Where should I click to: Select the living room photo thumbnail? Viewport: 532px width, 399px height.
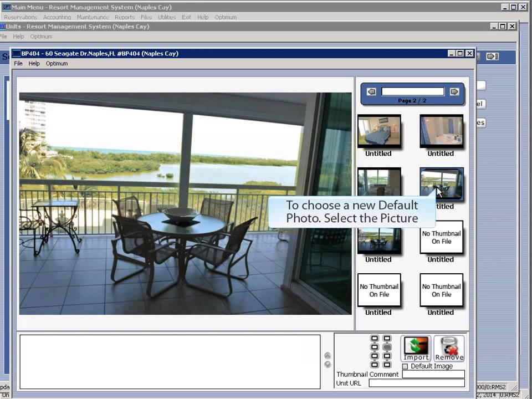click(x=379, y=182)
